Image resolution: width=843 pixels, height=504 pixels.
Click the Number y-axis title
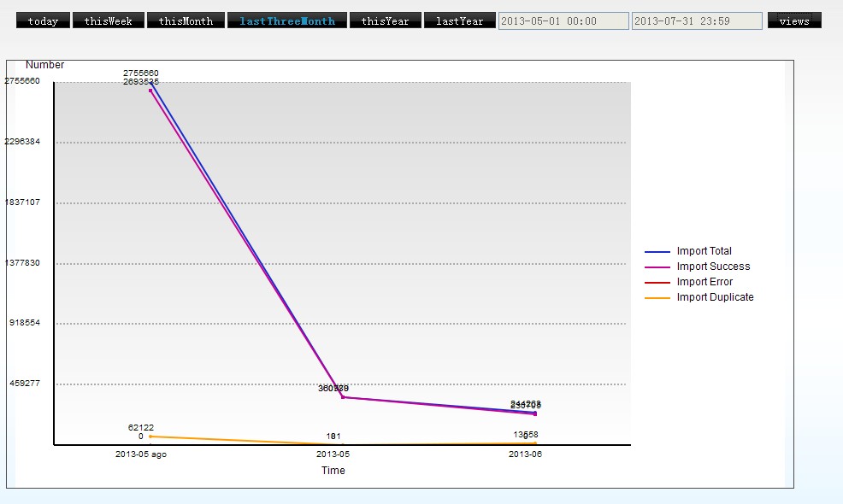click(44, 65)
